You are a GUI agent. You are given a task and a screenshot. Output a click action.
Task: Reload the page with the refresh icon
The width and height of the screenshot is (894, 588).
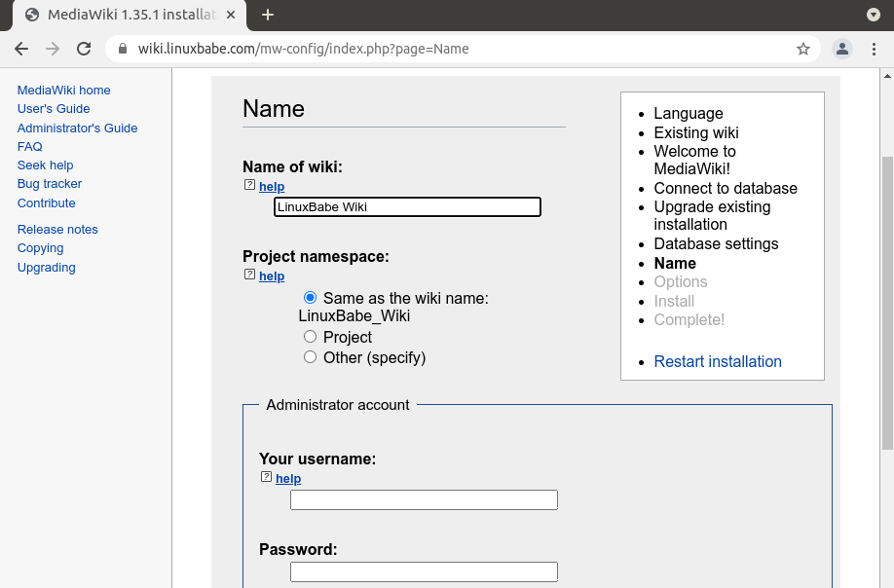point(84,49)
